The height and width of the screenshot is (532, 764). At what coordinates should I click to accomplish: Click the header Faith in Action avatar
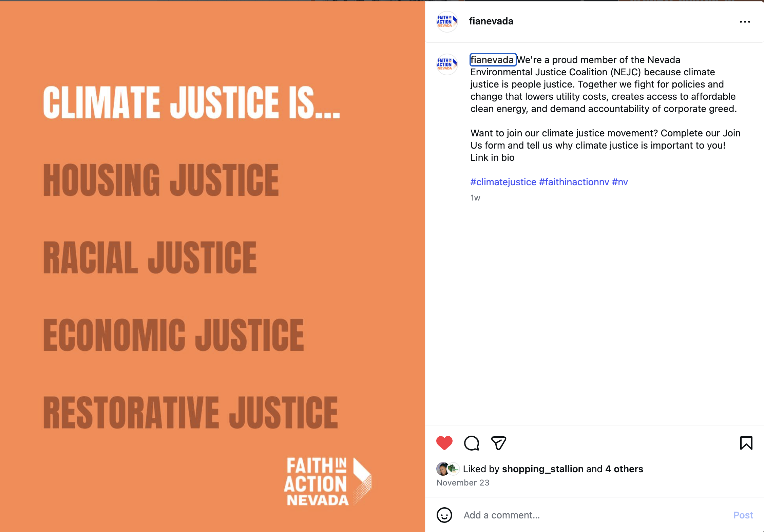pyautogui.click(x=447, y=21)
